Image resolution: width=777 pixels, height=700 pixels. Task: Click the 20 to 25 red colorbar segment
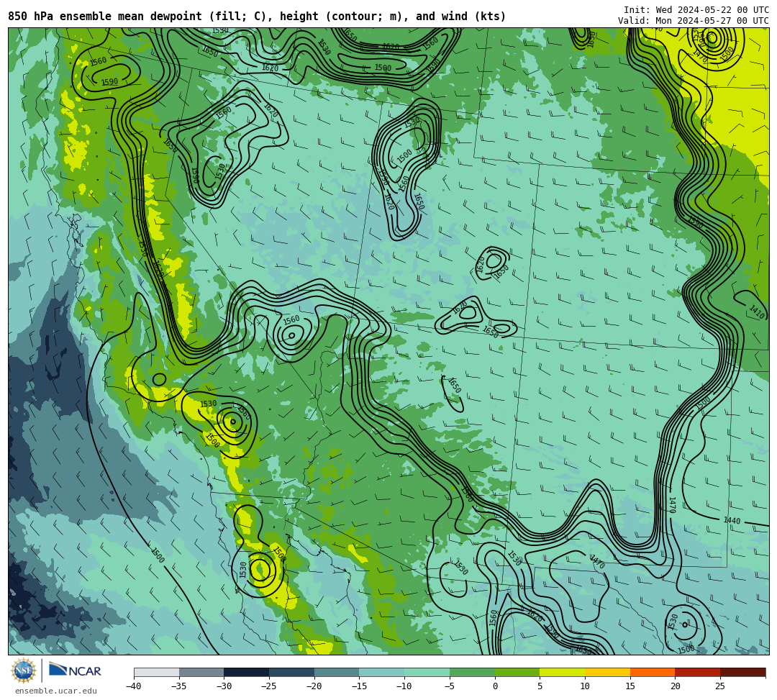(697, 672)
